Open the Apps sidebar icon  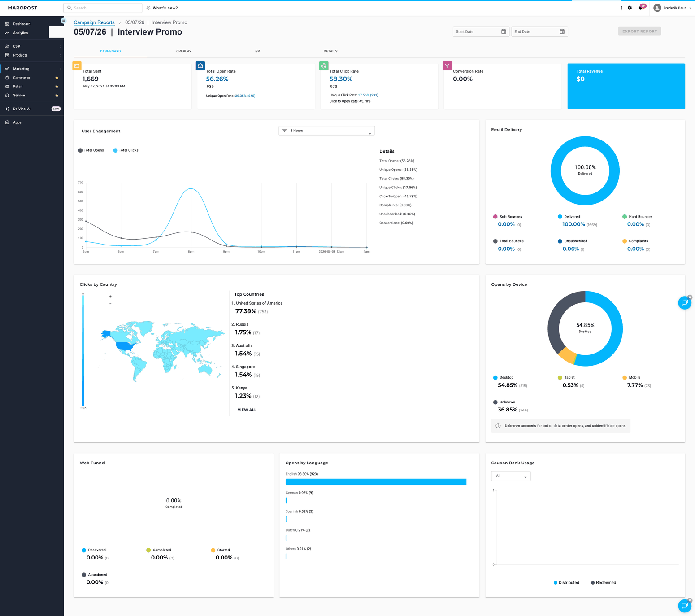pyautogui.click(x=7, y=122)
